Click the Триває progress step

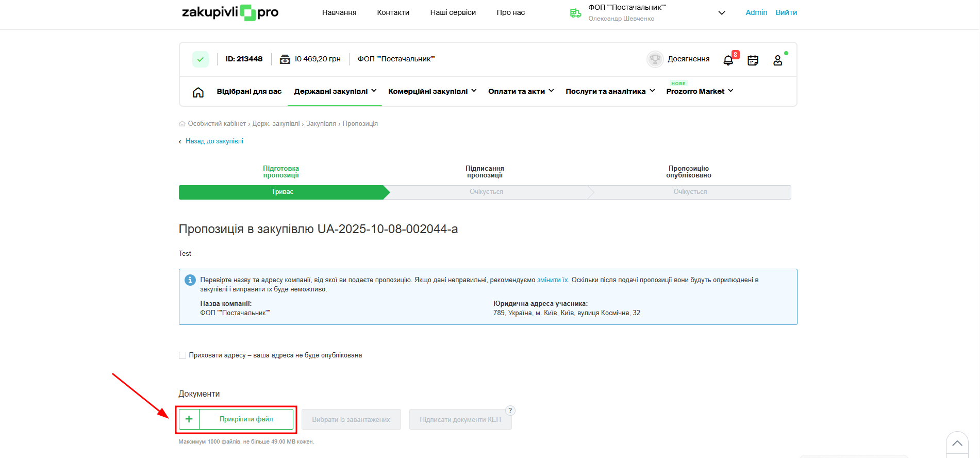[282, 192]
